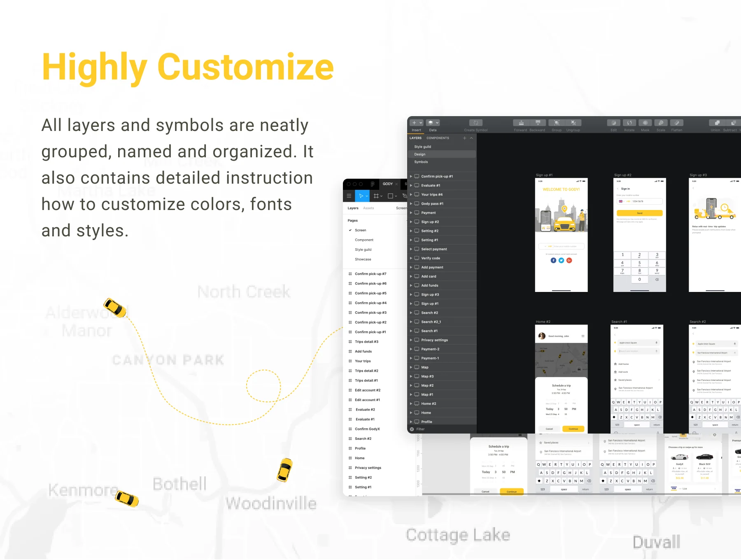741x560 pixels.
Task: Click the Sign up #2 artboard thumbnail
Action: tap(639, 235)
